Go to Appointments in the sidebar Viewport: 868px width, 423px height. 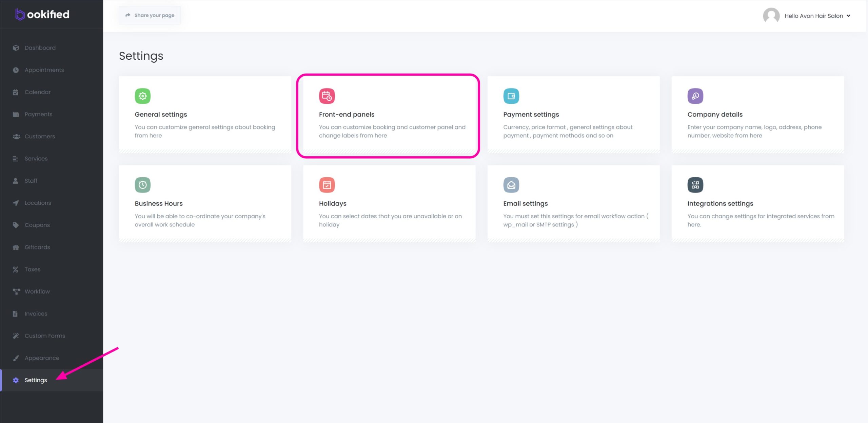[44, 70]
